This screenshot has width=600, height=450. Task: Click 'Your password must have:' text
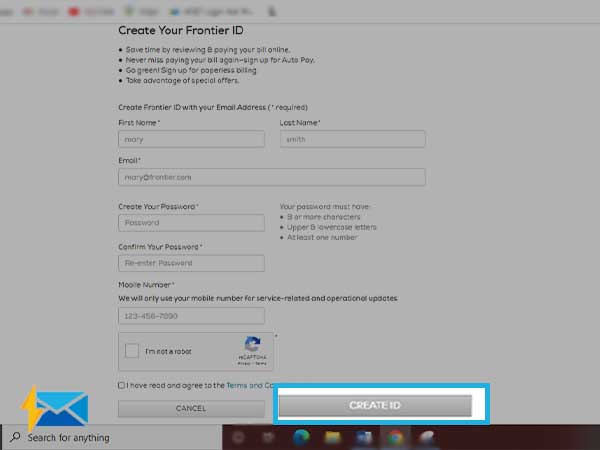(x=325, y=207)
